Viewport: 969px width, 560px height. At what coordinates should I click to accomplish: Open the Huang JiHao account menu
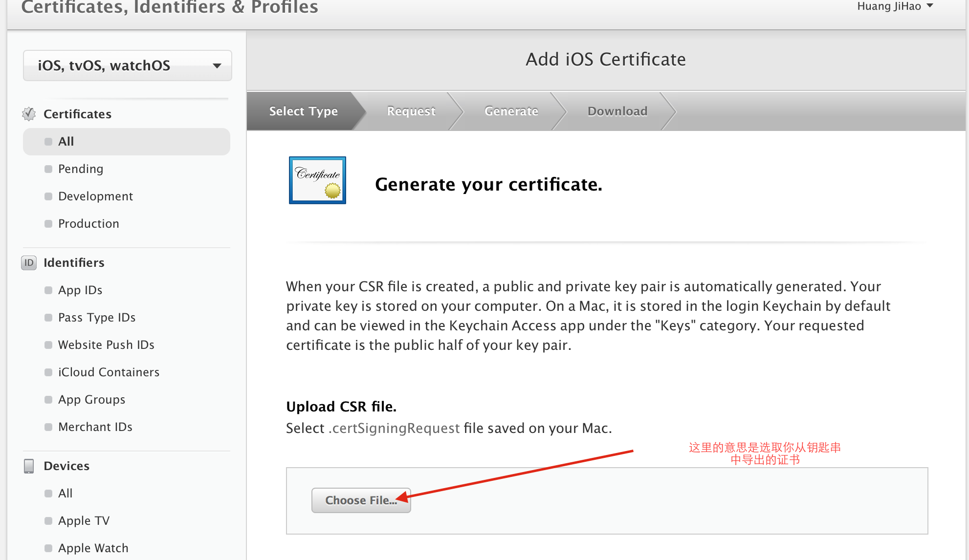(x=895, y=6)
